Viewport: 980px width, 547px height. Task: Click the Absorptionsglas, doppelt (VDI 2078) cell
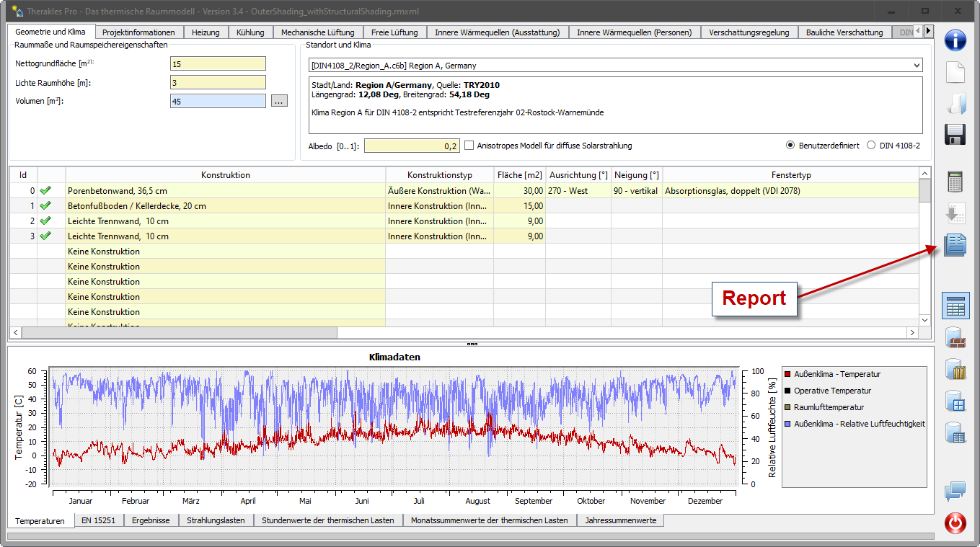point(790,191)
